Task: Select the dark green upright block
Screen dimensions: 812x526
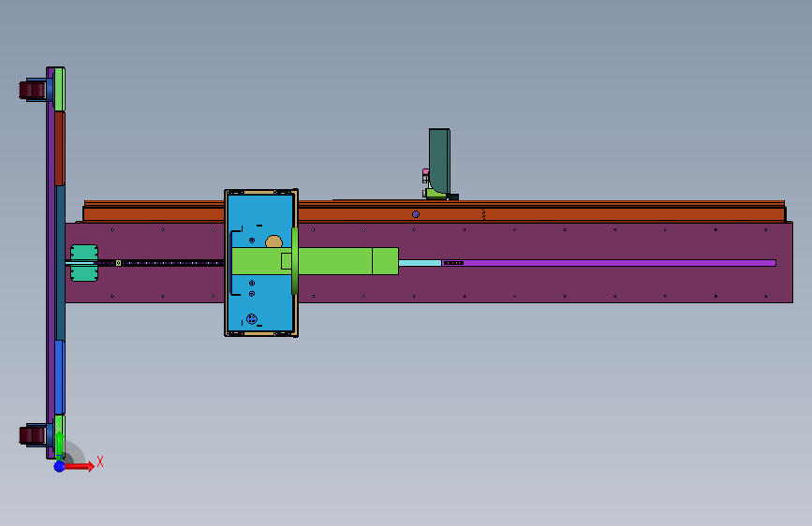Action: (x=439, y=162)
